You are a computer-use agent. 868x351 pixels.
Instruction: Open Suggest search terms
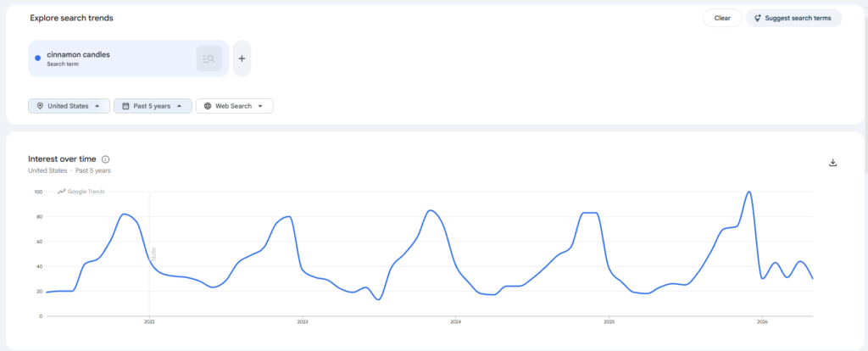coord(793,18)
